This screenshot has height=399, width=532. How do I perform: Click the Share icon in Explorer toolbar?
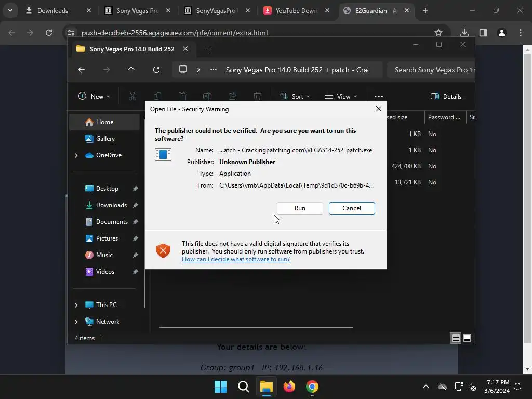point(232,96)
